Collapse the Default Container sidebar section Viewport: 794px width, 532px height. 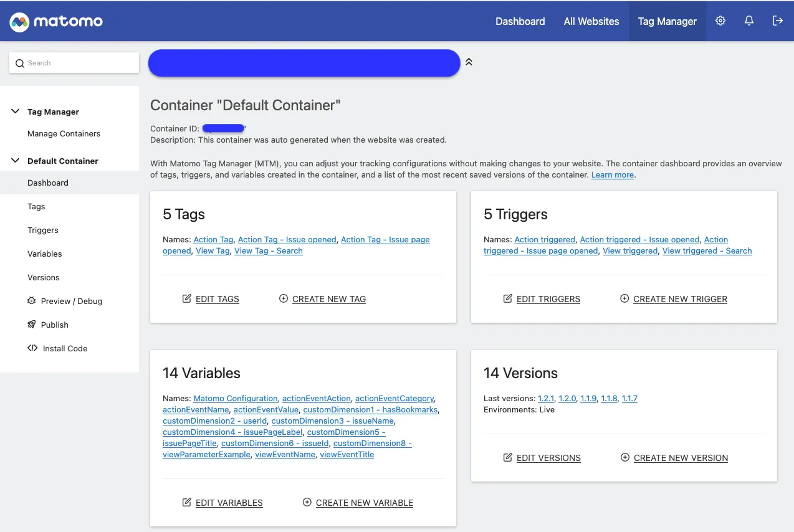point(16,161)
